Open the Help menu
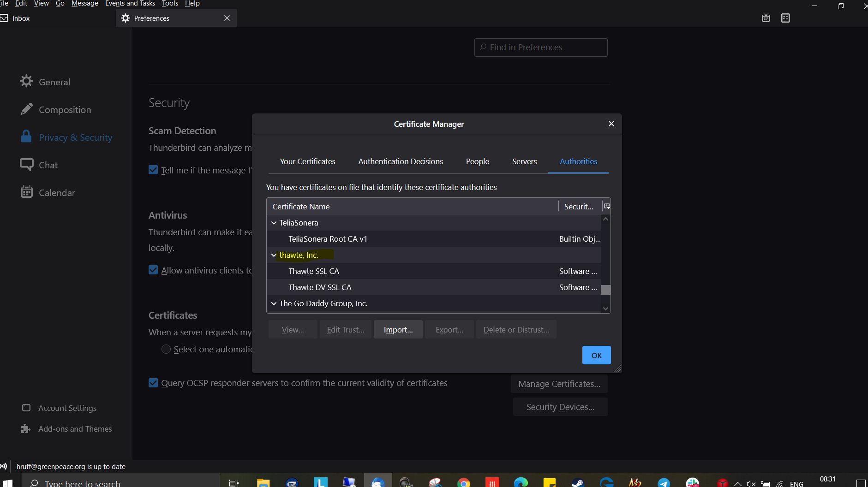The image size is (868, 487). tap(192, 4)
